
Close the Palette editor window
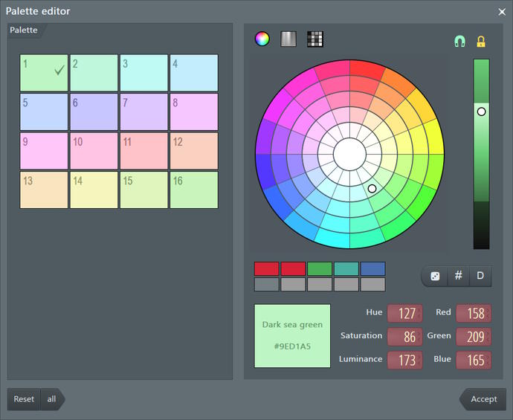(501, 11)
